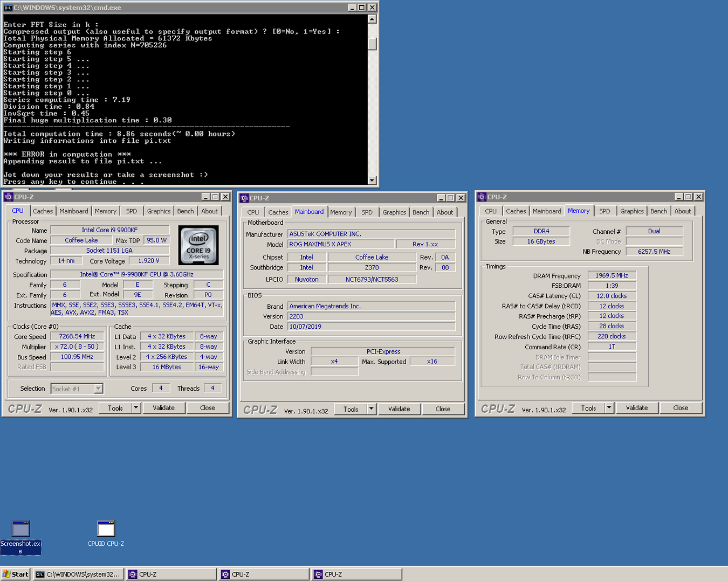Click BIOS version field 2203
The width and height of the screenshot is (728, 582).
click(x=372, y=316)
